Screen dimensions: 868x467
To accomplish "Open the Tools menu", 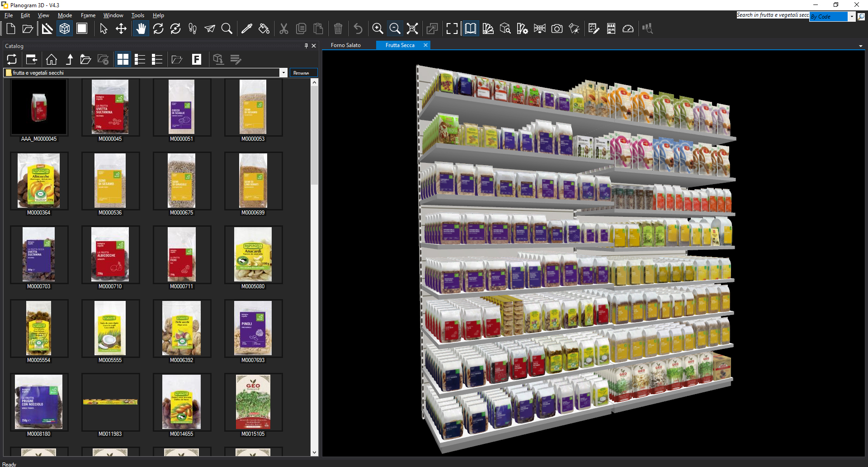I will 137,15.
